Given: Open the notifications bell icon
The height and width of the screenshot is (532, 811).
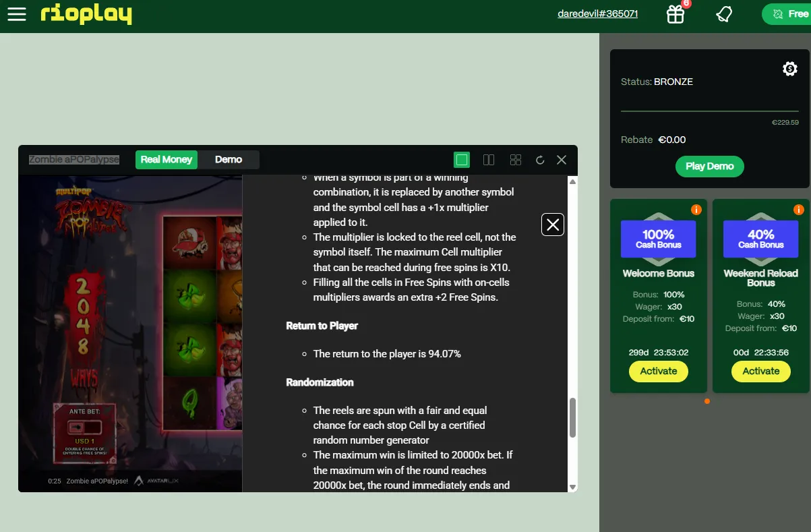Looking at the screenshot, I should 724,13.
